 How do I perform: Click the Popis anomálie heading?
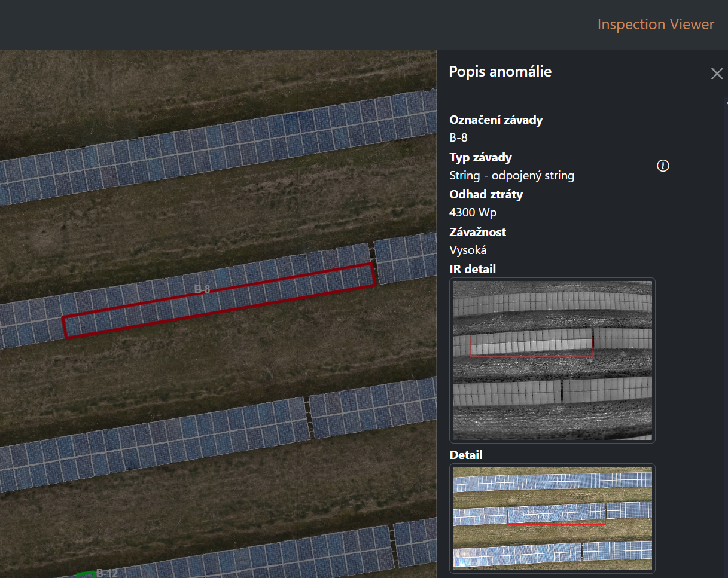[500, 72]
